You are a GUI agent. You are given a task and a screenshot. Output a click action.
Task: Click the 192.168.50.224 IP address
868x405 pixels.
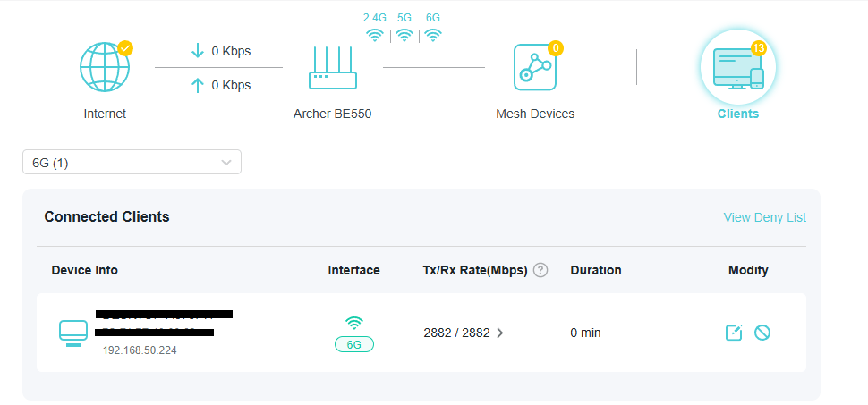[x=140, y=350]
